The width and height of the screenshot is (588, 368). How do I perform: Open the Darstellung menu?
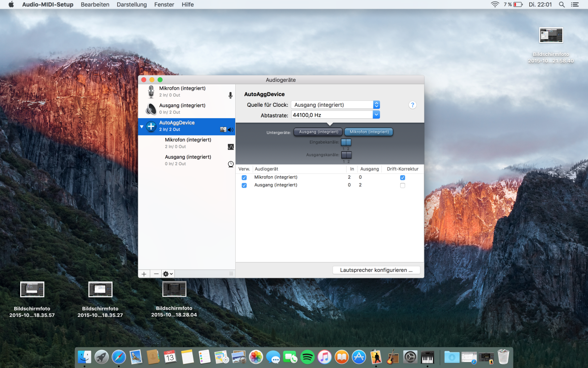(131, 5)
